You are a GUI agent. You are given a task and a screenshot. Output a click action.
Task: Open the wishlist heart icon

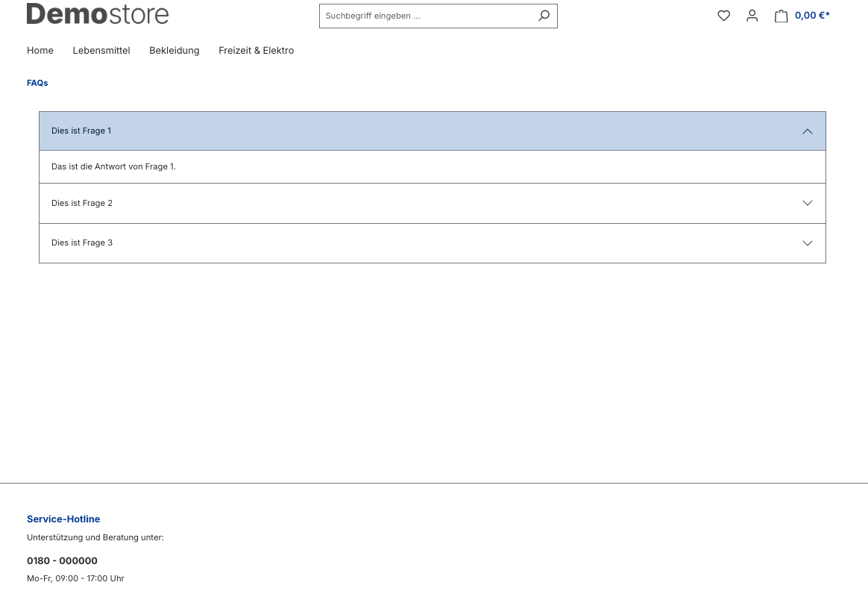pos(723,16)
